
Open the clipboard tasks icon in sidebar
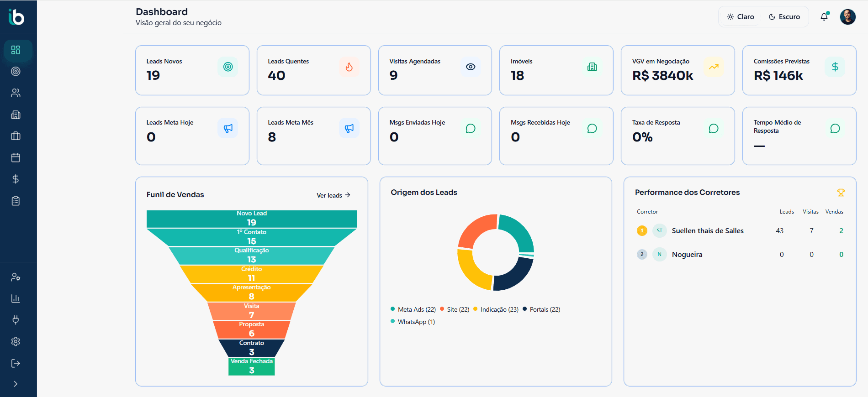click(16, 201)
